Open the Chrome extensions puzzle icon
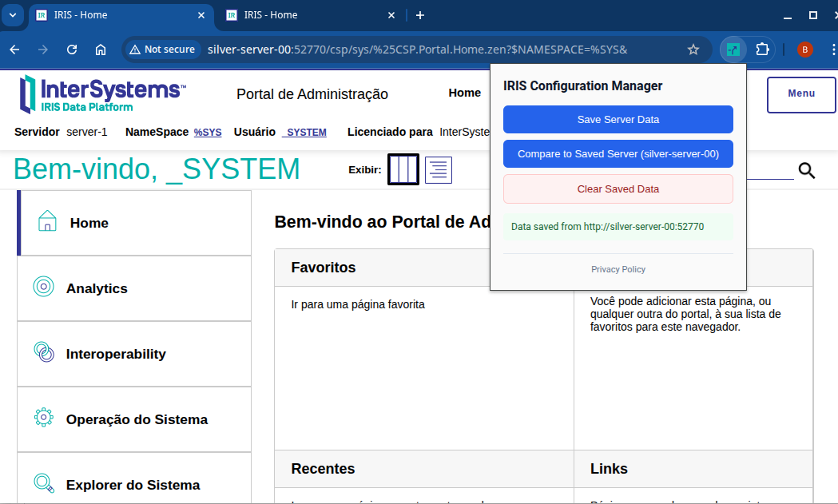 coord(762,50)
